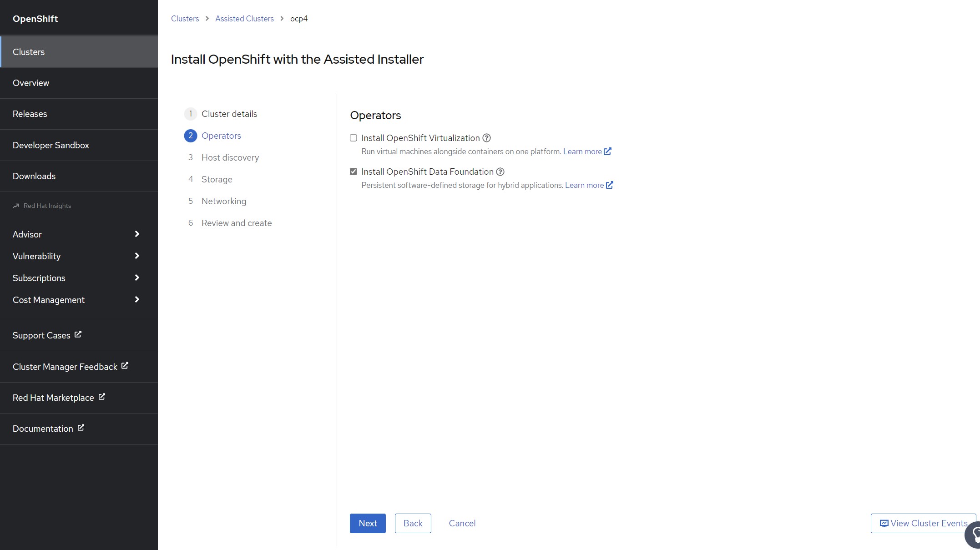980x550 pixels.
Task: Select Storage wizard step
Action: (217, 179)
